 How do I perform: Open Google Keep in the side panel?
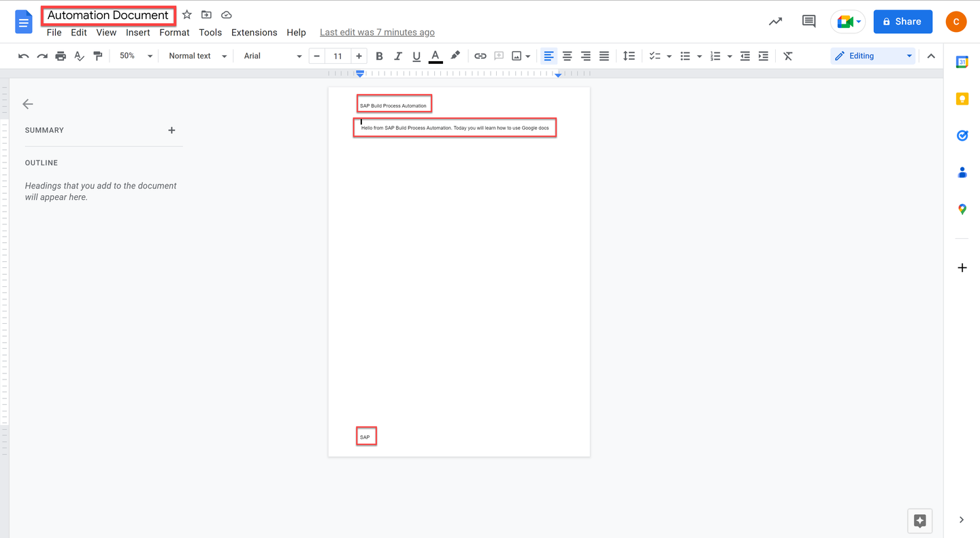click(962, 99)
